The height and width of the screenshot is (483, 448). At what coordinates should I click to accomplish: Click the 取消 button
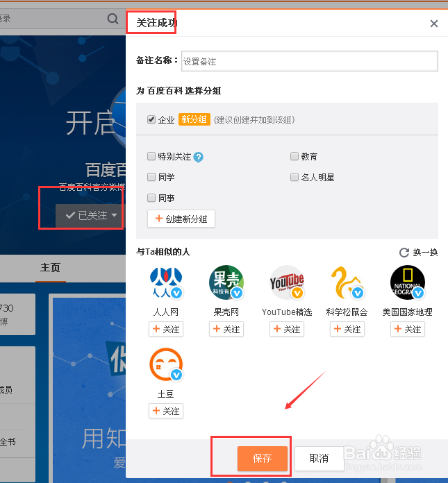pyautogui.click(x=319, y=458)
